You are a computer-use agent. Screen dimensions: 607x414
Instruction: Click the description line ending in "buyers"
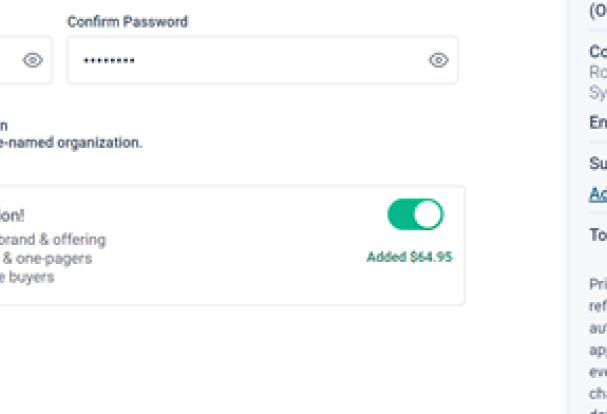tap(27, 277)
